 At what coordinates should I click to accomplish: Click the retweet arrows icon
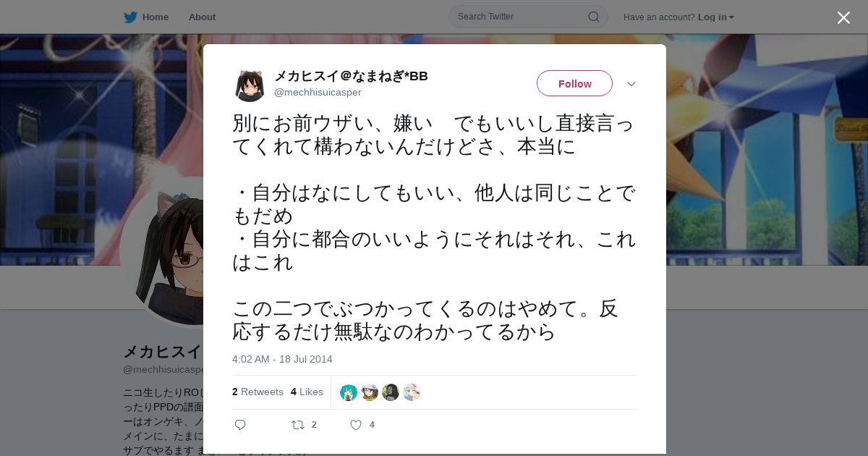pos(297,425)
